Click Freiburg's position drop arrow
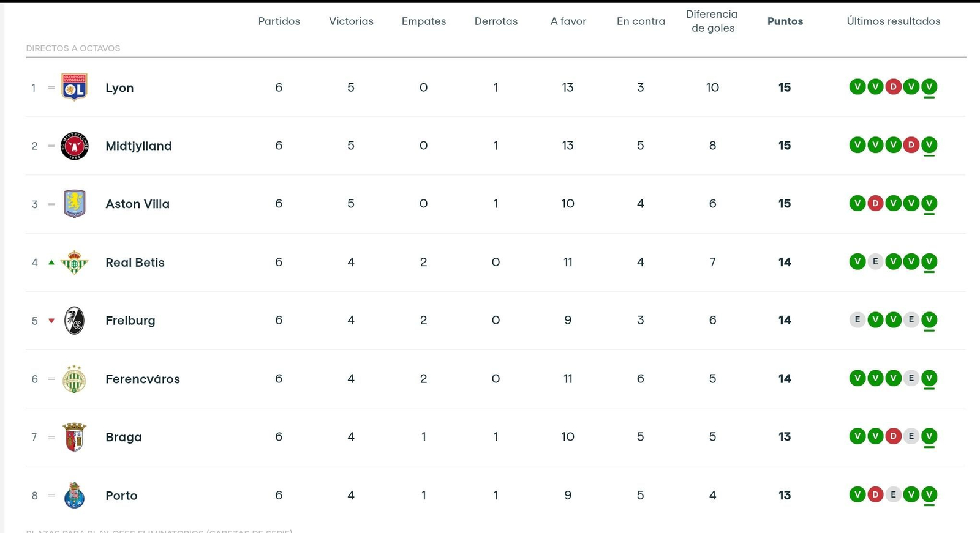 (x=50, y=320)
